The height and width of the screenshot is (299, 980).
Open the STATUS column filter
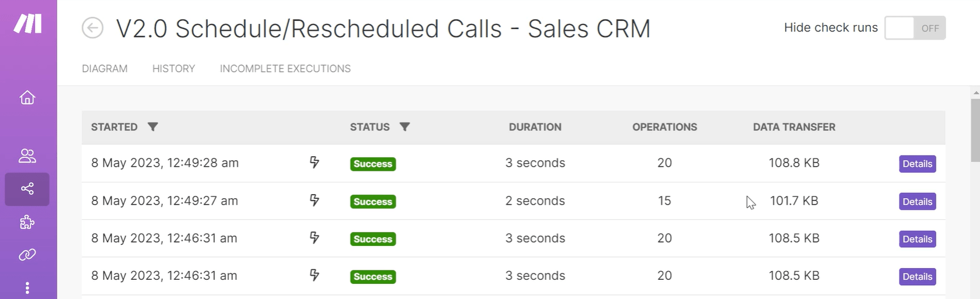point(404,127)
